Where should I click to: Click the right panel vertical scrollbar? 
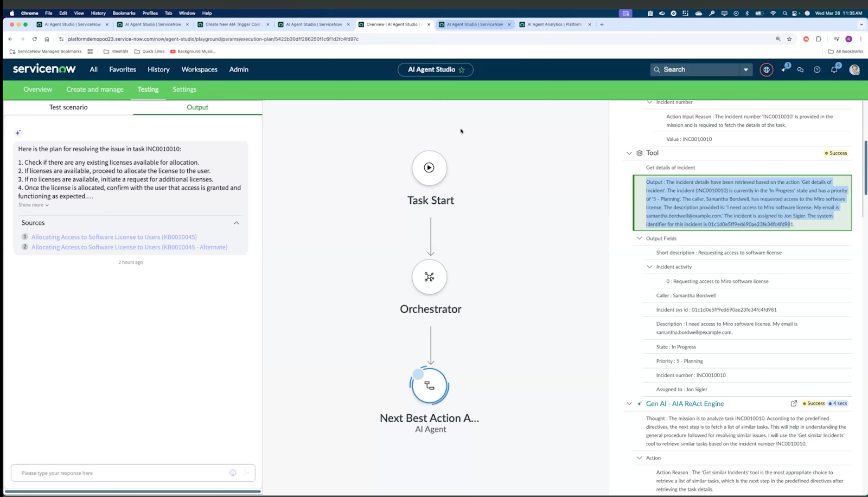point(866,168)
